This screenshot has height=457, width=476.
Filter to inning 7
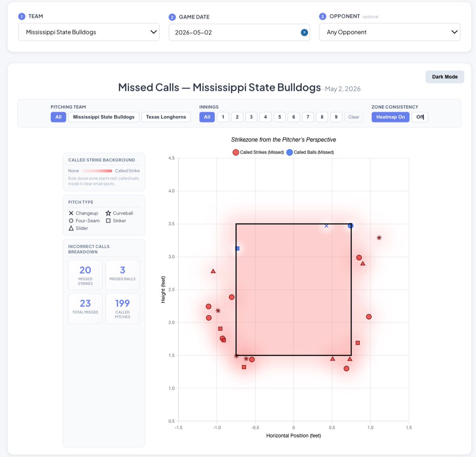point(308,117)
